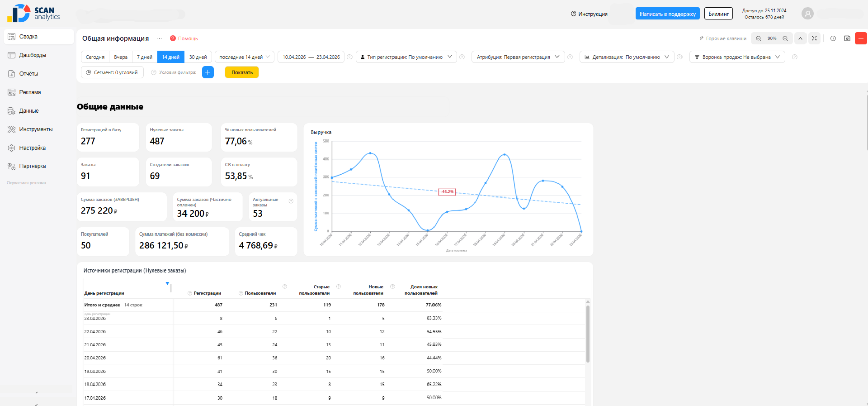
Task: Click the registration table vertical scrollbar
Action: click(x=588, y=334)
